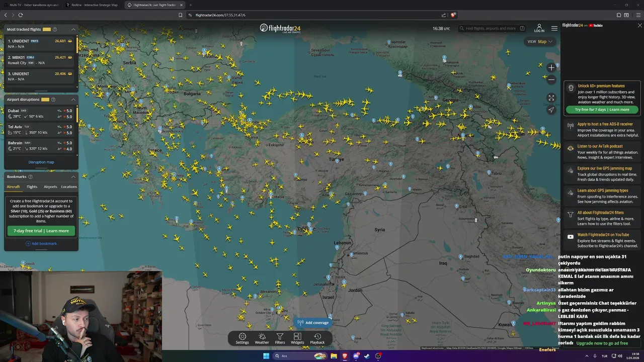Switch to Airports bookmarks tab

pos(50,187)
